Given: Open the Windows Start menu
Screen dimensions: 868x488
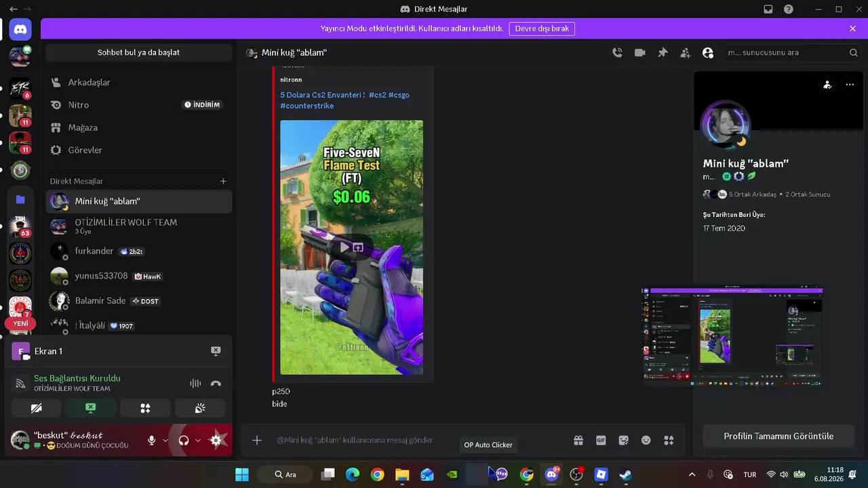Looking at the screenshot, I should (242, 474).
